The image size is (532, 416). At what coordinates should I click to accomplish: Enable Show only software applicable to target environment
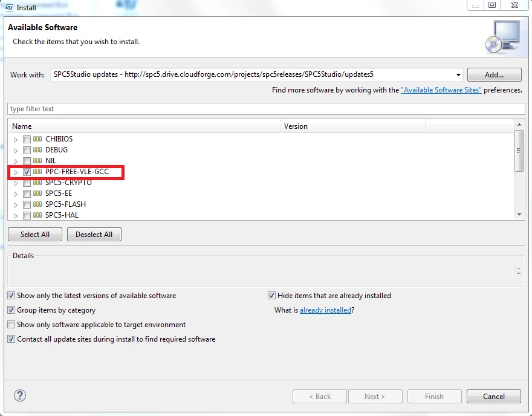(11, 325)
